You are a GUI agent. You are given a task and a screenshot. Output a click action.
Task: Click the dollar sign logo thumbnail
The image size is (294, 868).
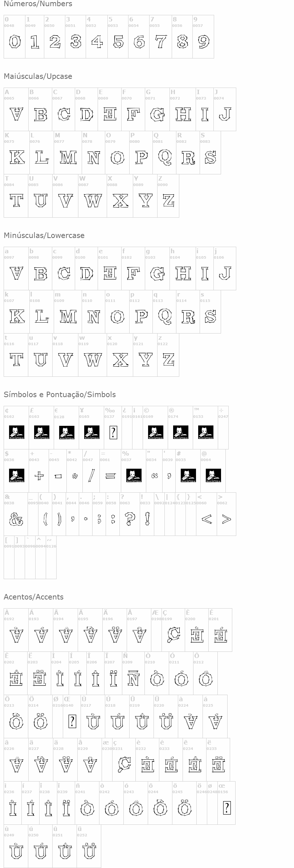(16, 476)
